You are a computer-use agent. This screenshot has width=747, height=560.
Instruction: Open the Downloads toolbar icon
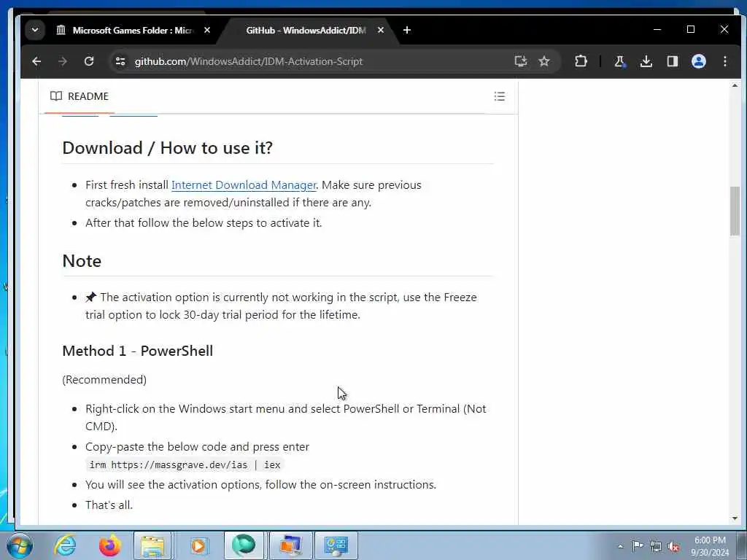coord(646,61)
